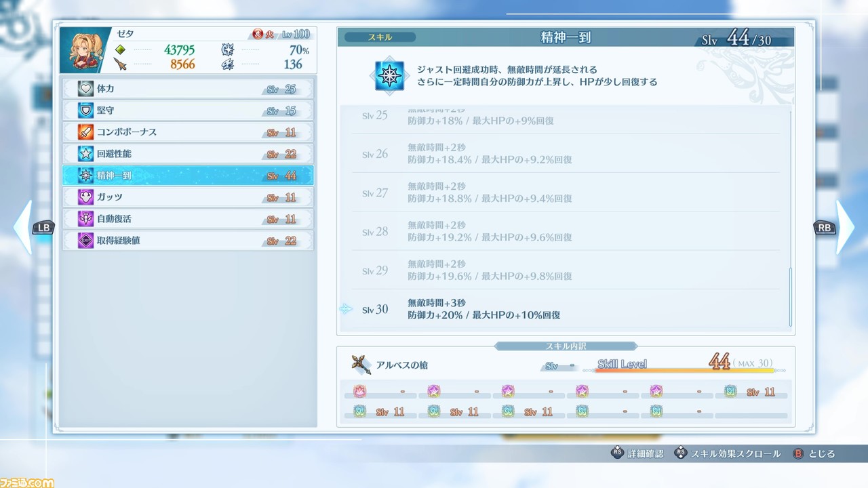The image size is (868, 488).
Task: Click the critical rate icon beside 70%
Action: (228, 49)
